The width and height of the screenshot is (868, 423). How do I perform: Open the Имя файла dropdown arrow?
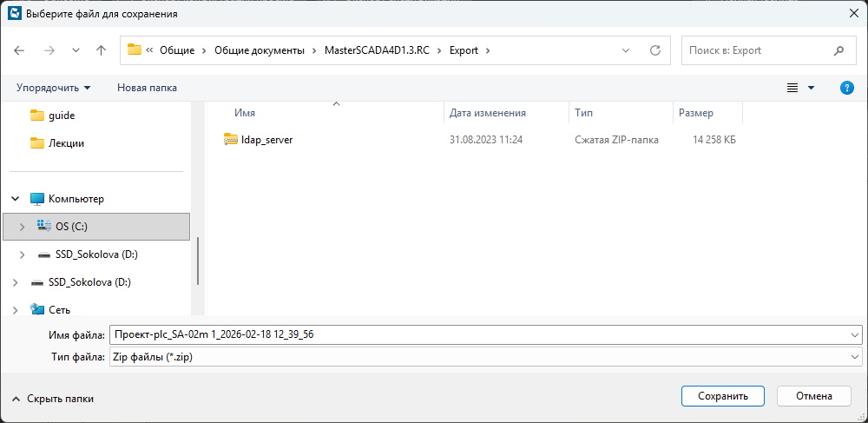click(857, 334)
